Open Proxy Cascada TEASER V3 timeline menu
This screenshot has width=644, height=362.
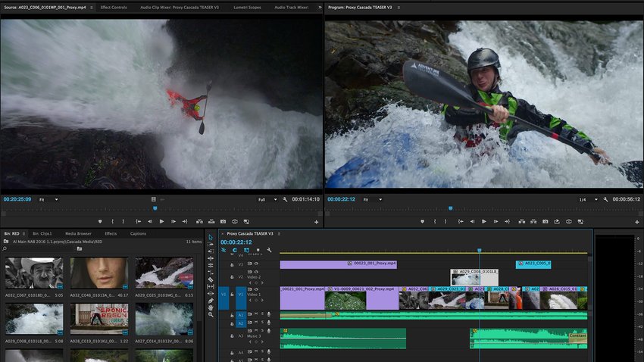279,233
